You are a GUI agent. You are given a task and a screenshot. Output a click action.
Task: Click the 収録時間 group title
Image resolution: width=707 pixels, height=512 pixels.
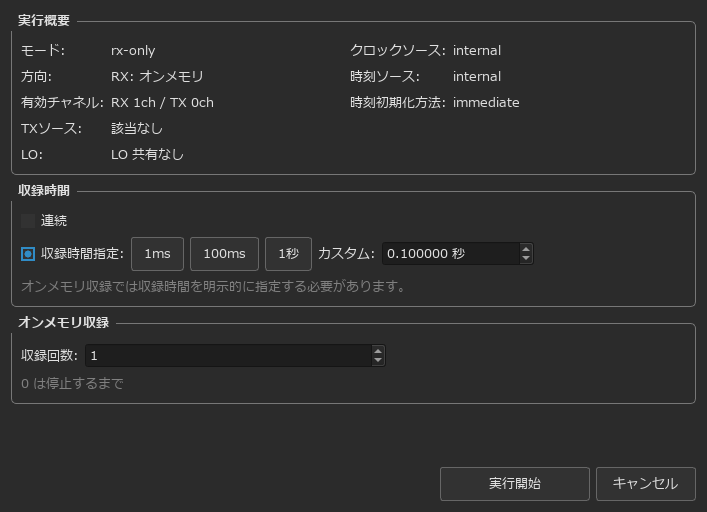[x=44, y=191]
